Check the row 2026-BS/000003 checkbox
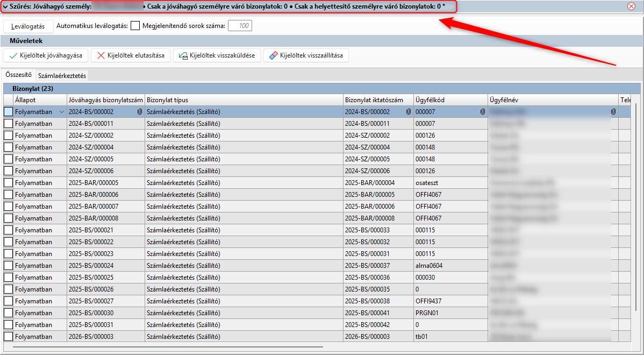 [8, 337]
